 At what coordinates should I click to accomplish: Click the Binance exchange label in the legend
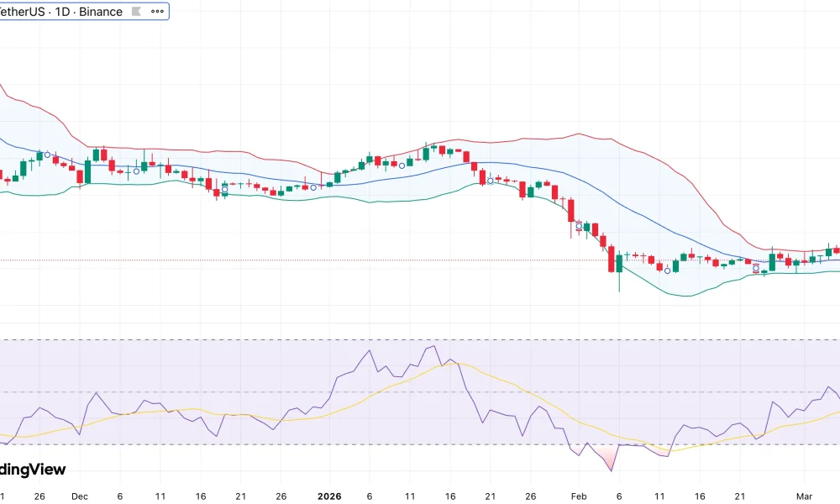(101, 11)
